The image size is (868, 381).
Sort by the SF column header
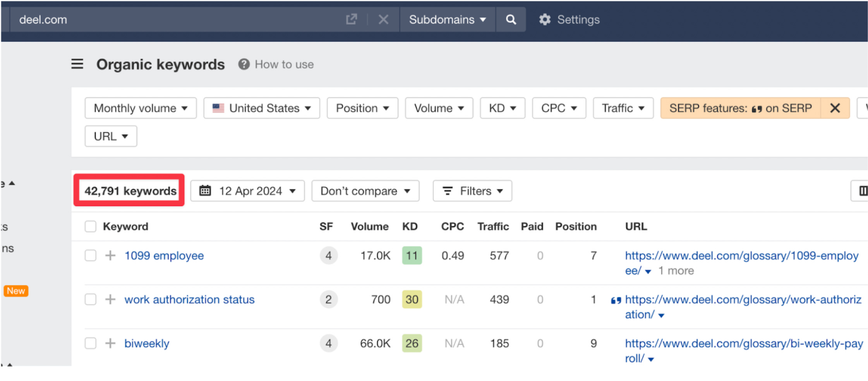click(326, 227)
